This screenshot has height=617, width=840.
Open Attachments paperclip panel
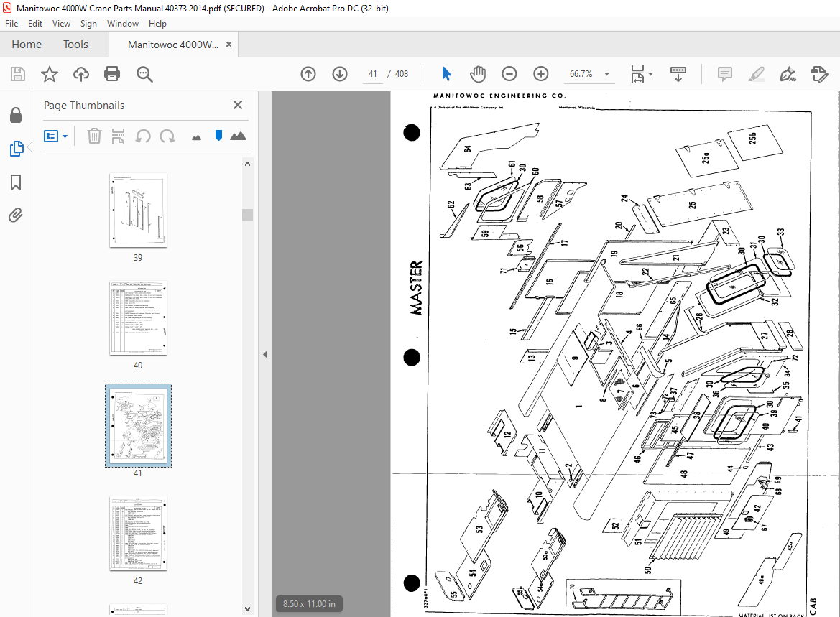(x=16, y=215)
